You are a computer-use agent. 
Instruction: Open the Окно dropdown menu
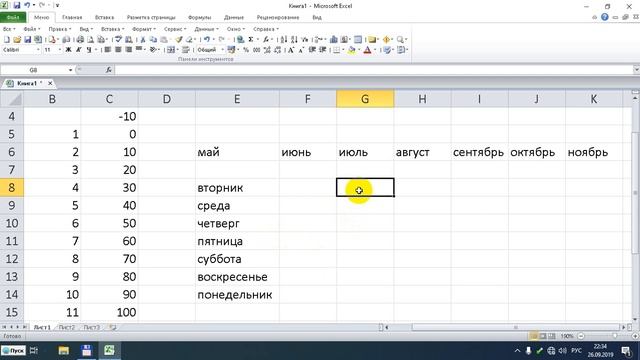(236, 29)
